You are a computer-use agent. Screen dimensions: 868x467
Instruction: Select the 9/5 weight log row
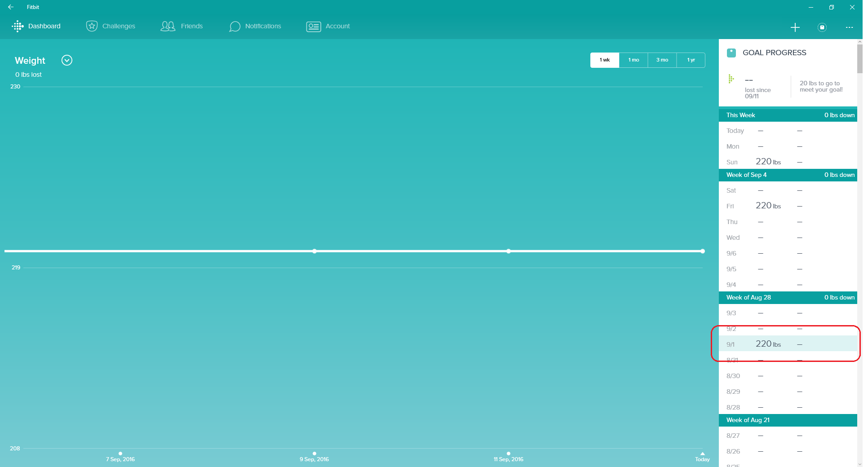pyautogui.click(x=788, y=269)
